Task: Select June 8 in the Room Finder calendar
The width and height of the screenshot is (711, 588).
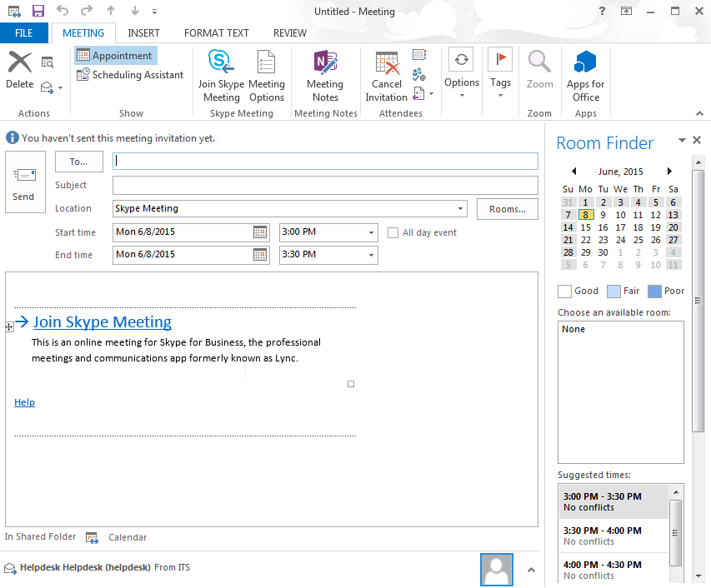Action: click(x=585, y=215)
